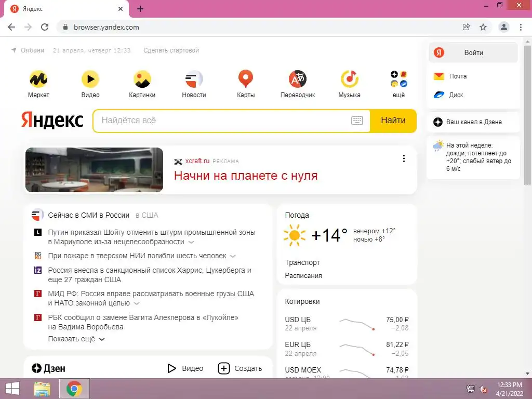Click the on-screen keyboard icon in search box

(357, 121)
